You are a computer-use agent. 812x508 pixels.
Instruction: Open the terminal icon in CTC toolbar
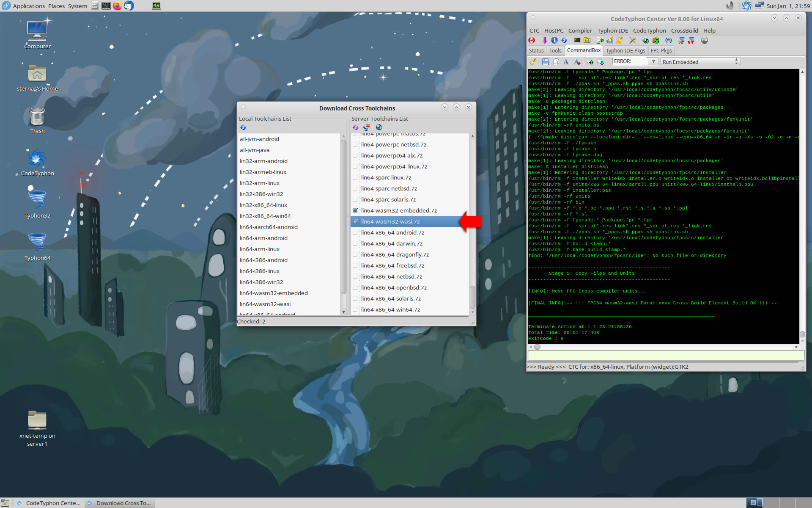point(577,41)
